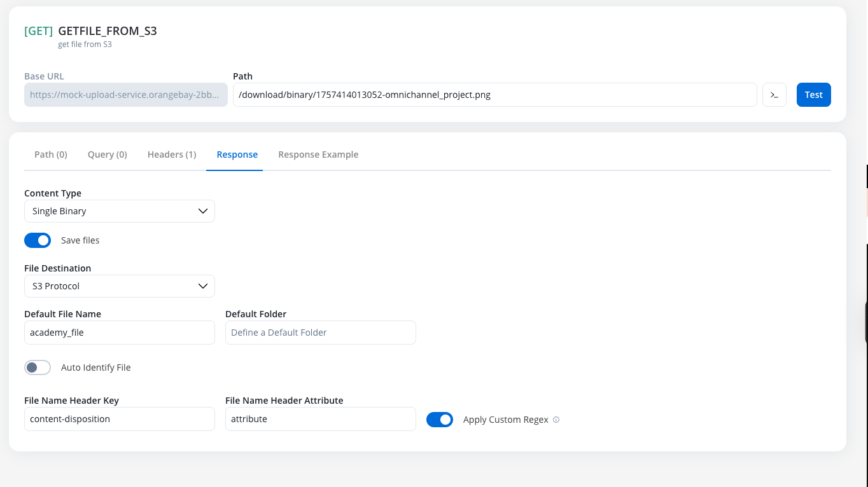Show the Response Example tab
The width and height of the screenshot is (868, 487).
[318, 154]
